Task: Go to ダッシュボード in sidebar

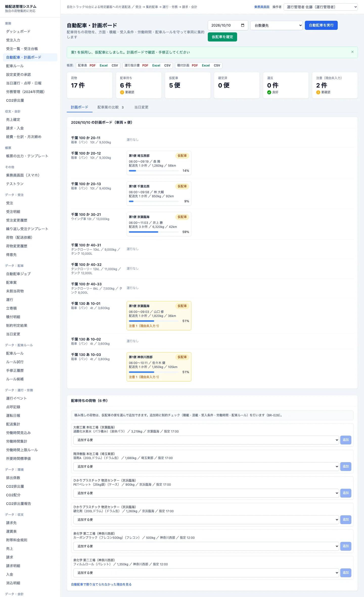Action: [30, 32]
